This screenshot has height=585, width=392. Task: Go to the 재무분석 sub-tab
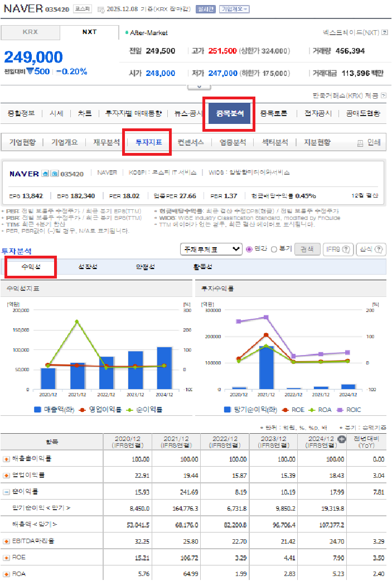(106, 142)
